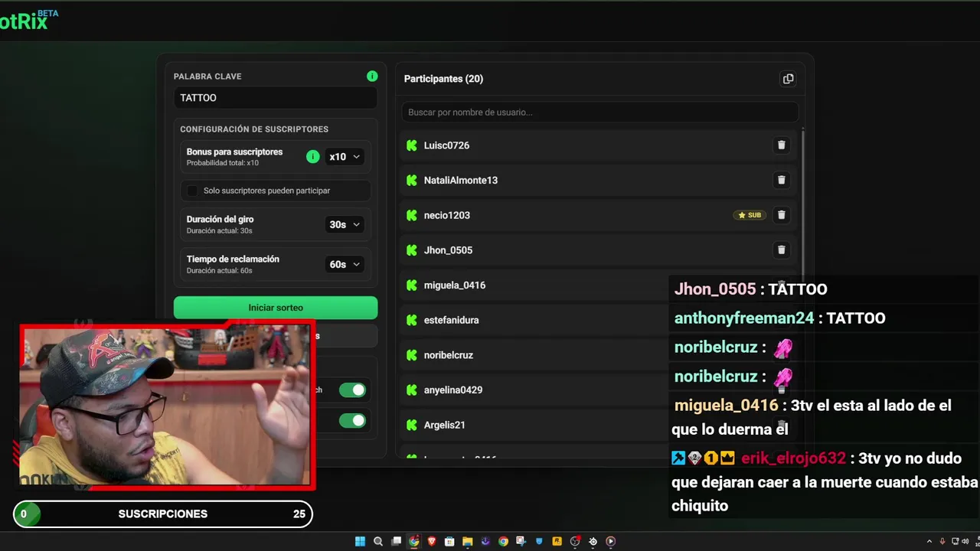Open File Explorer from the taskbar
The height and width of the screenshot is (551, 980).
pos(467,541)
